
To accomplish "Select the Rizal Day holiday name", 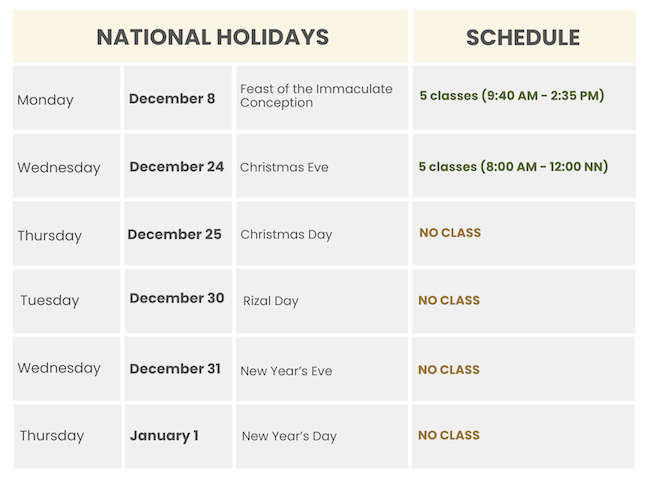I will pos(271,301).
